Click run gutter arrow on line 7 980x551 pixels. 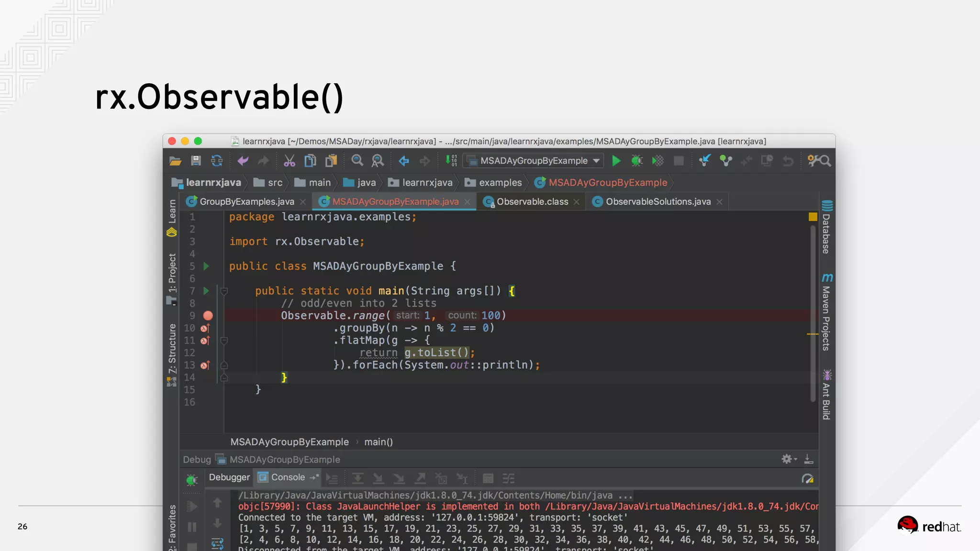tap(206, 291)
